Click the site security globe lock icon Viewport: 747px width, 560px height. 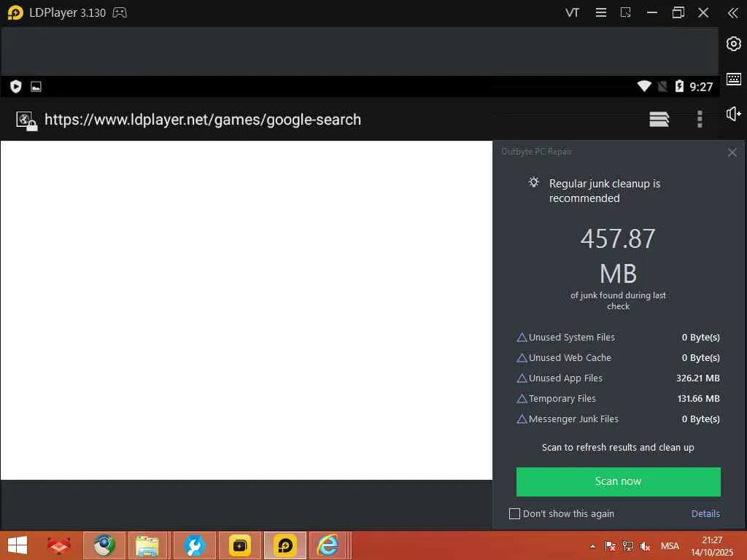coord(26,121)
